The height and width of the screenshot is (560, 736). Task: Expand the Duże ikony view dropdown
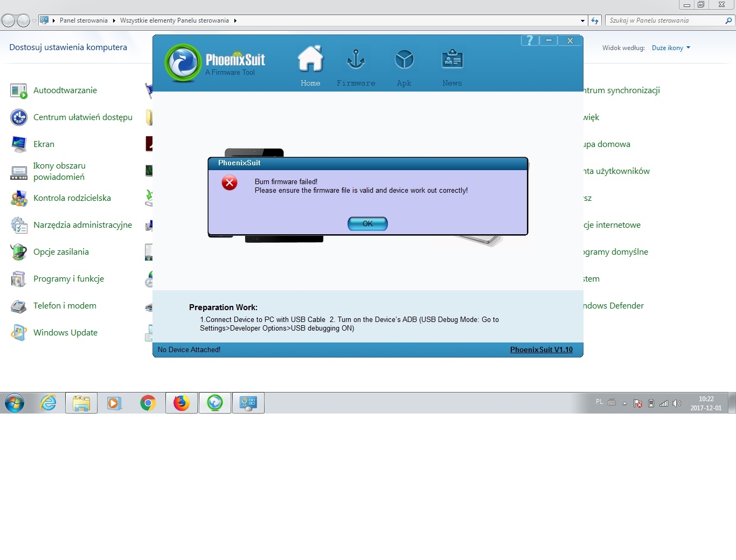coord(671,48)
